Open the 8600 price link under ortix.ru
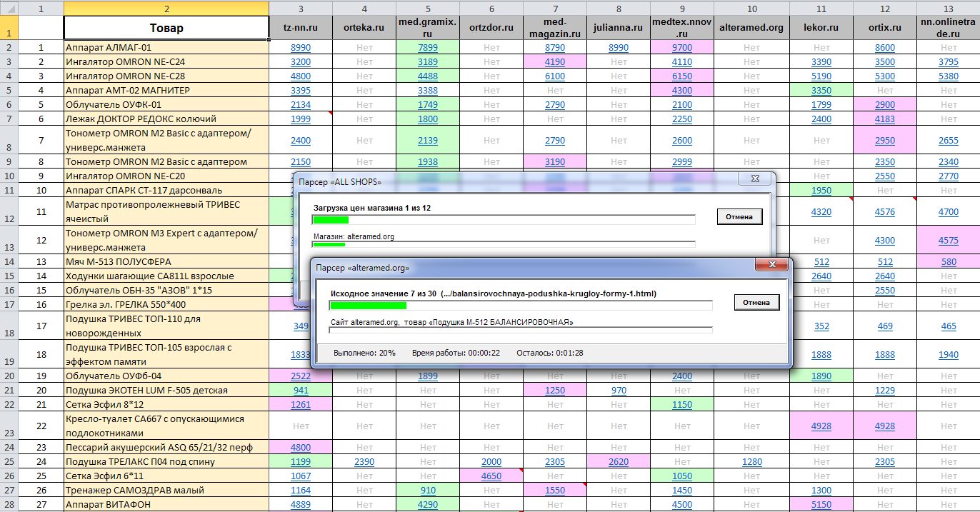Screen dimensions: 980x512 884,48
